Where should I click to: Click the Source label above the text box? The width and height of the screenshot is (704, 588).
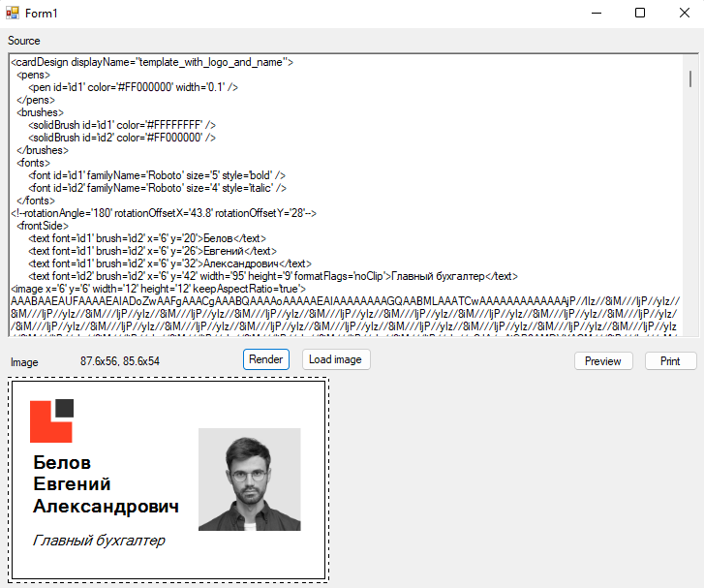pos(24,41)
